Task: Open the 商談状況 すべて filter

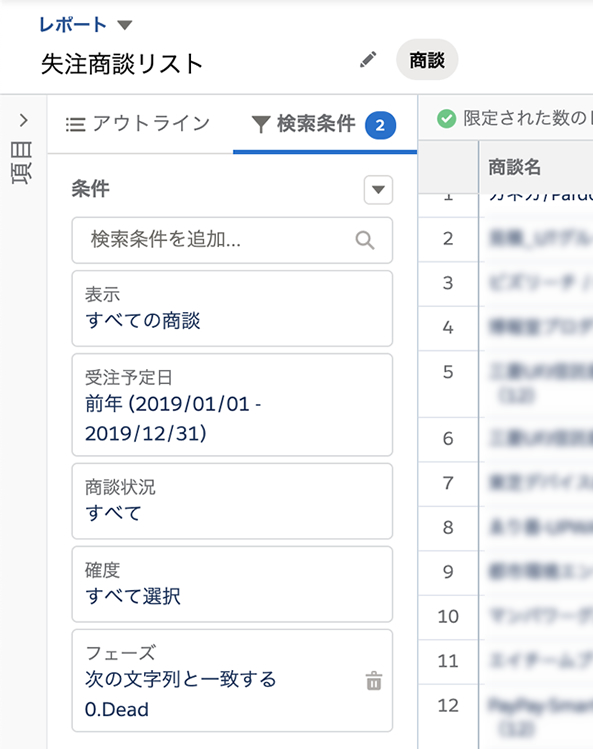Action: (x=232, y=501)
